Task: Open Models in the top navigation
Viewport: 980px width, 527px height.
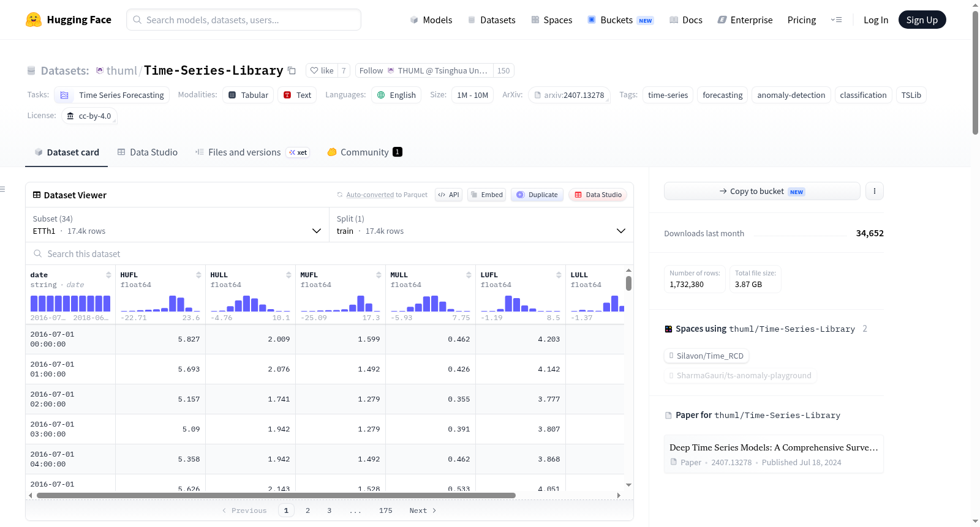Action: click(431, 20)
